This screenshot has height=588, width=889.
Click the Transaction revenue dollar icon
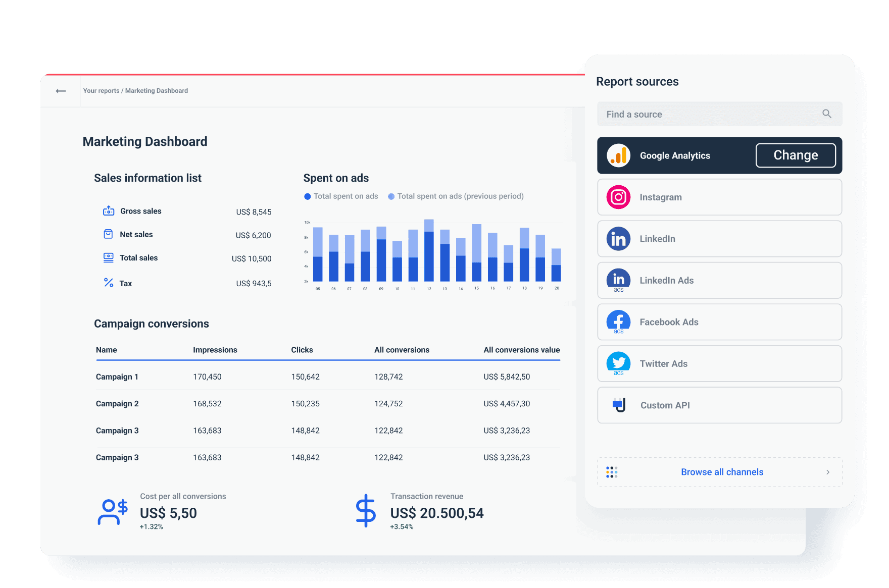[366, 511]
